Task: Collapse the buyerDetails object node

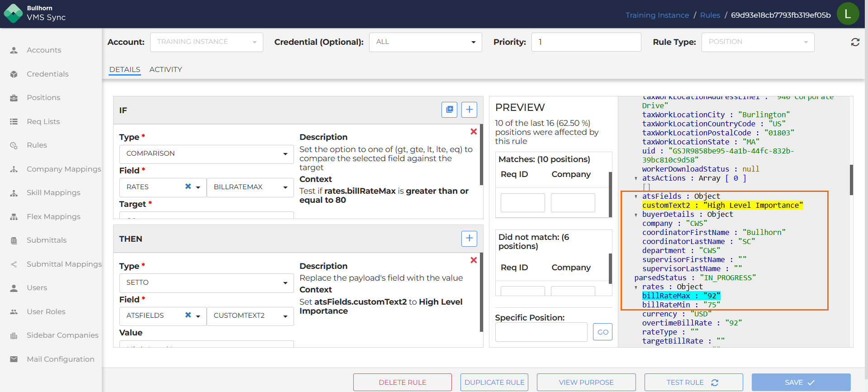Action: tap(636, 215)
